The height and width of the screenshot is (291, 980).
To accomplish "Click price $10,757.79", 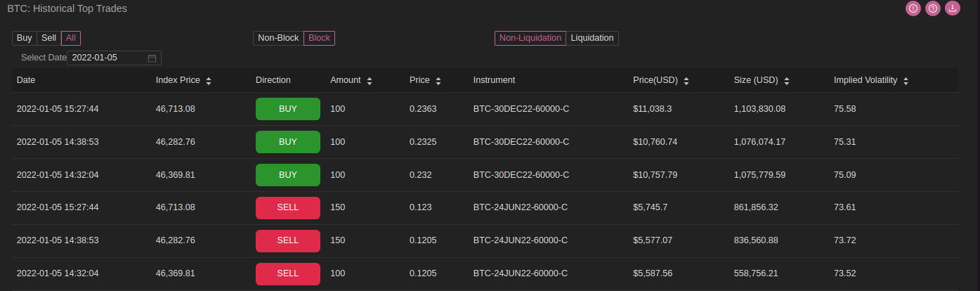I will point(655,175).
